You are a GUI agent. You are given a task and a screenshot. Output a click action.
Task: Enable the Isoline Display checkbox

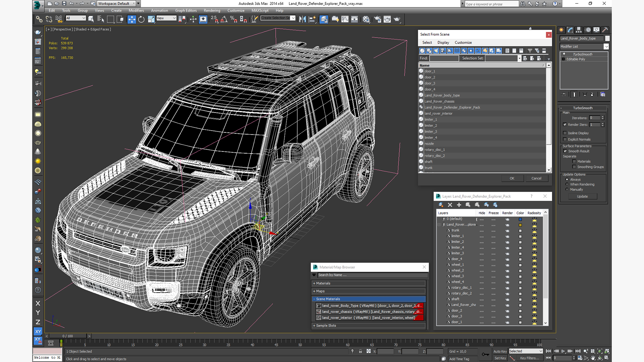[x=565, y=133]
